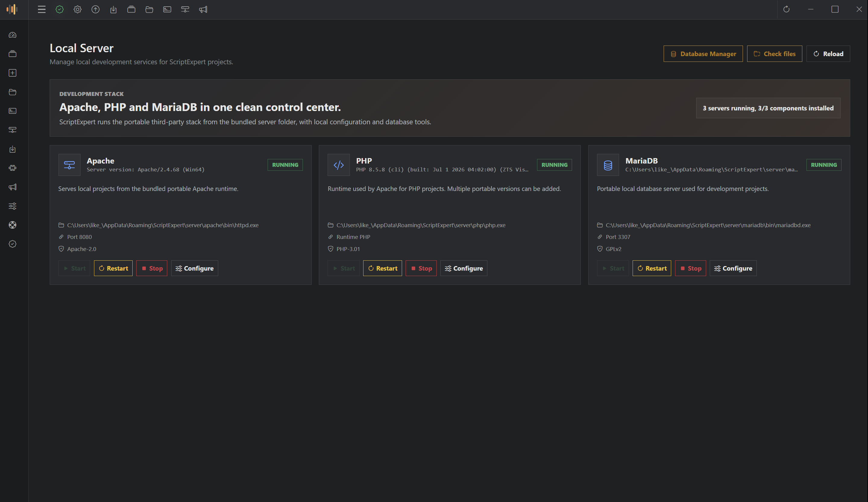Open the folder icon in the sidebar
868x502 pixels.
point(12,92)
